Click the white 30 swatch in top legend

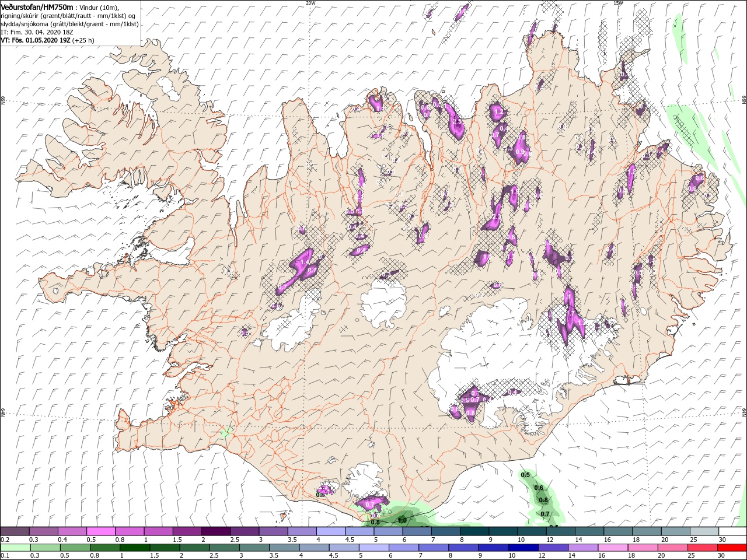(x=732, y=531)
